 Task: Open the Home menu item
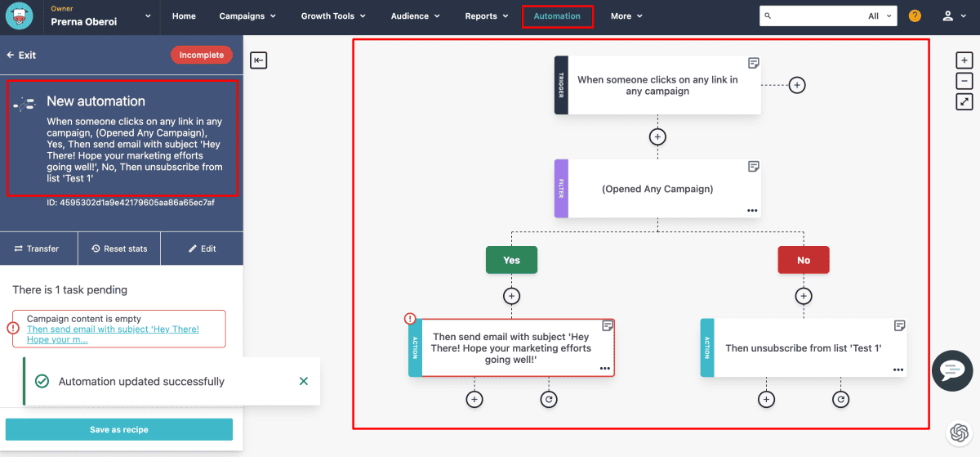(184, 16)
